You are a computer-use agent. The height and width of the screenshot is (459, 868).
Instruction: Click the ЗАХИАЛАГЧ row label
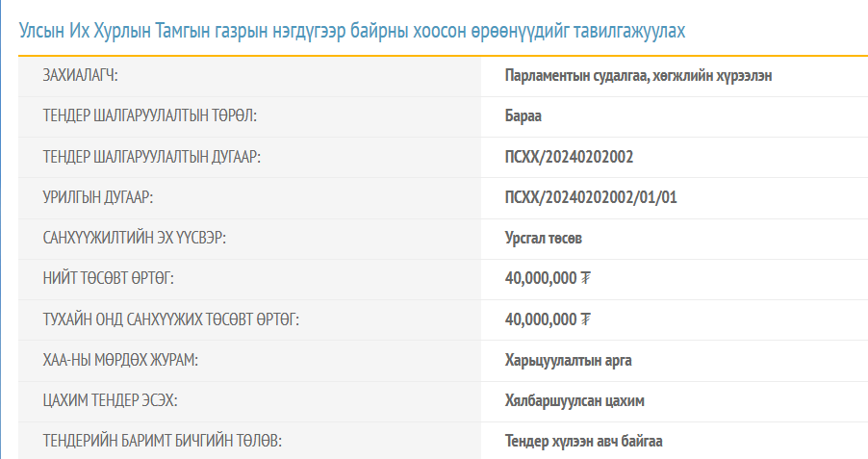click(x=88, y=76)
